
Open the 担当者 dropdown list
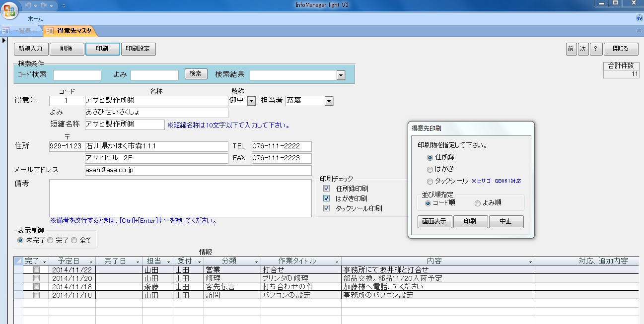click(328, 101)
